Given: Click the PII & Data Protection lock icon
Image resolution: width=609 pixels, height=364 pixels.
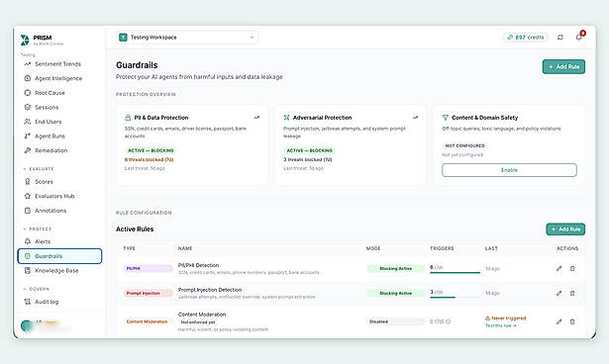Looking at the screenshot, I should point(128,118).
